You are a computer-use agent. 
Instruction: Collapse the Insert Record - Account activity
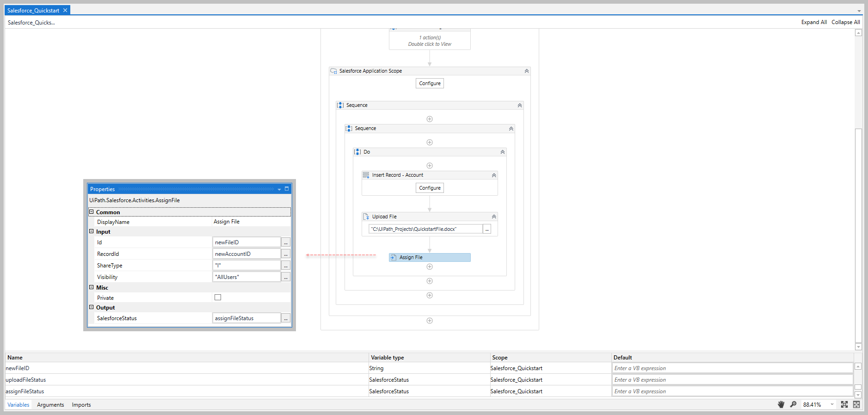pos(494,175)
